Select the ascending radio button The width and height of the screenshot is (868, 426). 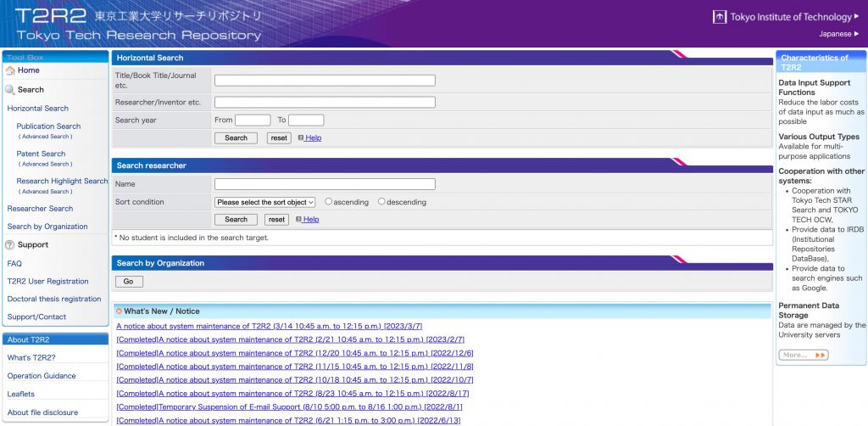pyautogui.click(x=328, y=202)
